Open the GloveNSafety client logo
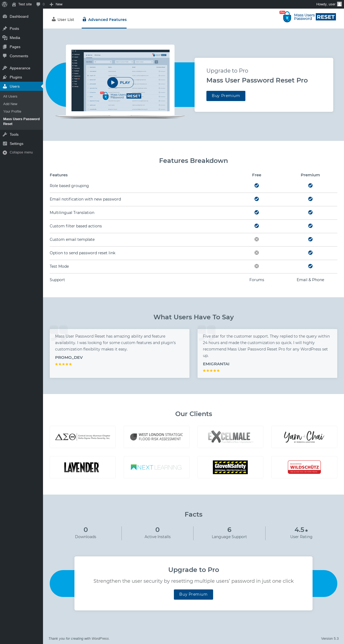Viewport: 344px width, 644px height. click(x=230, y=467)
